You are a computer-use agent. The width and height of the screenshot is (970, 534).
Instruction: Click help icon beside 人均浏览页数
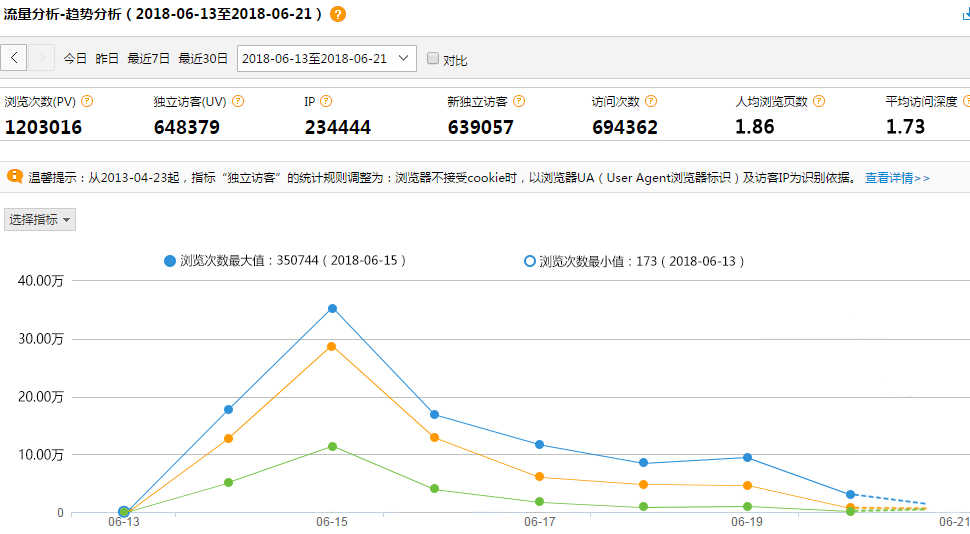818,101
